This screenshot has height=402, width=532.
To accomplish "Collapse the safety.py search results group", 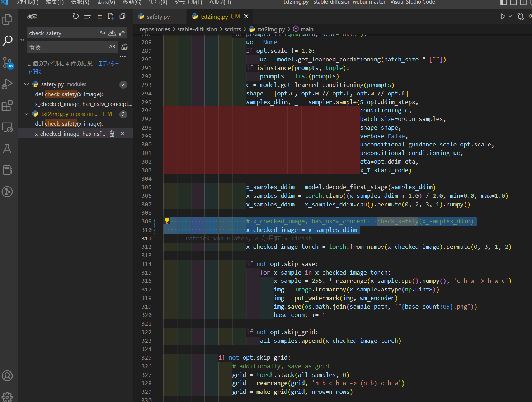I will click(x=27, y=84).
